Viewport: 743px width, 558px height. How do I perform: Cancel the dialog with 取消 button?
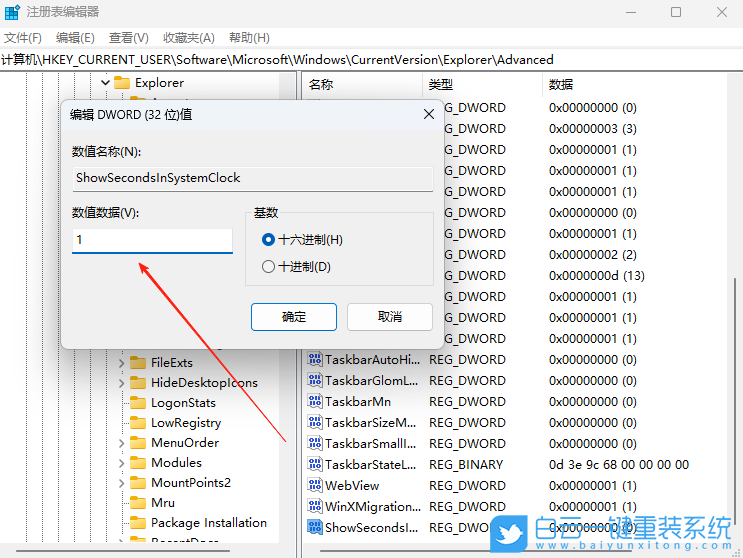(x=390, y=317)
